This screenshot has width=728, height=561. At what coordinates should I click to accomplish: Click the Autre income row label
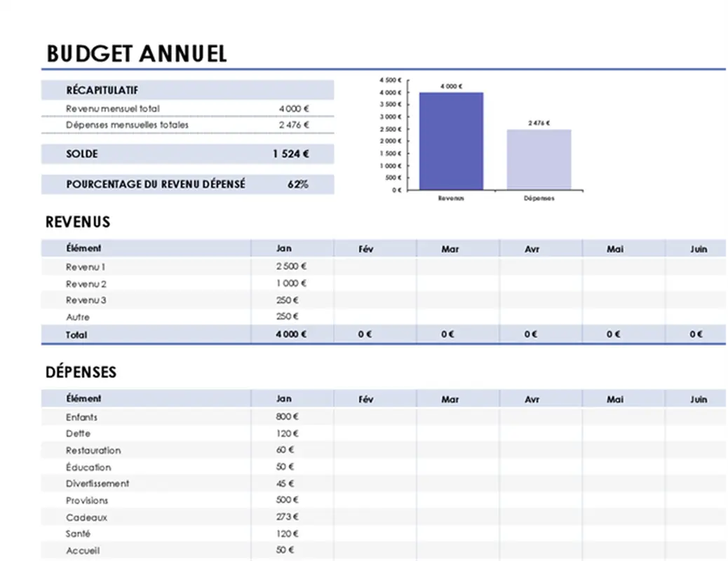pos(78,317)
